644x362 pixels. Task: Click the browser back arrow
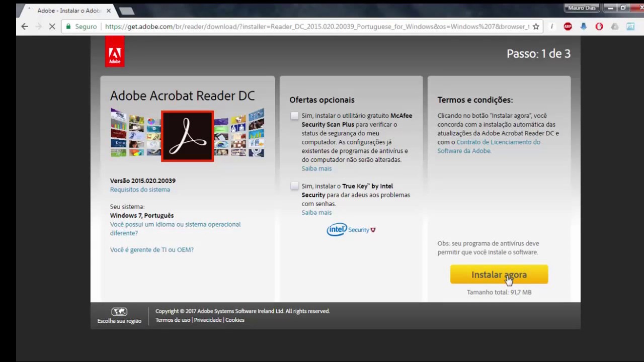click(25, 27)
